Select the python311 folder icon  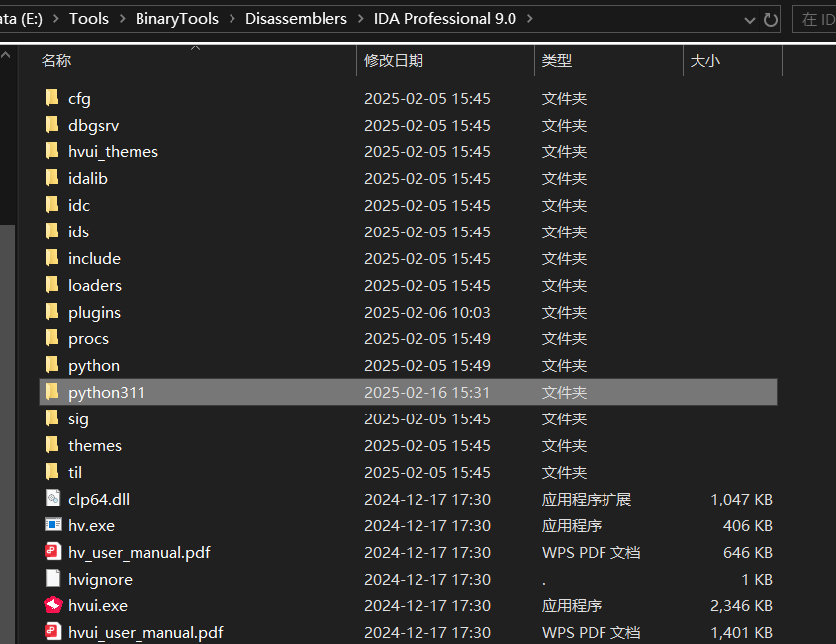coord(52,392)
